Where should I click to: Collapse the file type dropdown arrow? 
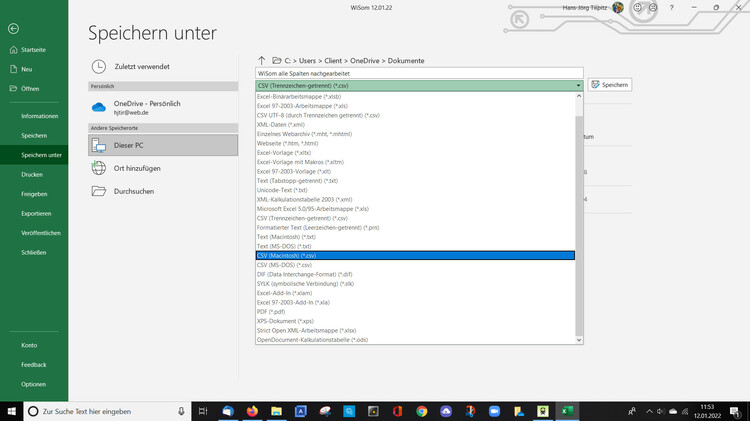click(x=578, y=86)
